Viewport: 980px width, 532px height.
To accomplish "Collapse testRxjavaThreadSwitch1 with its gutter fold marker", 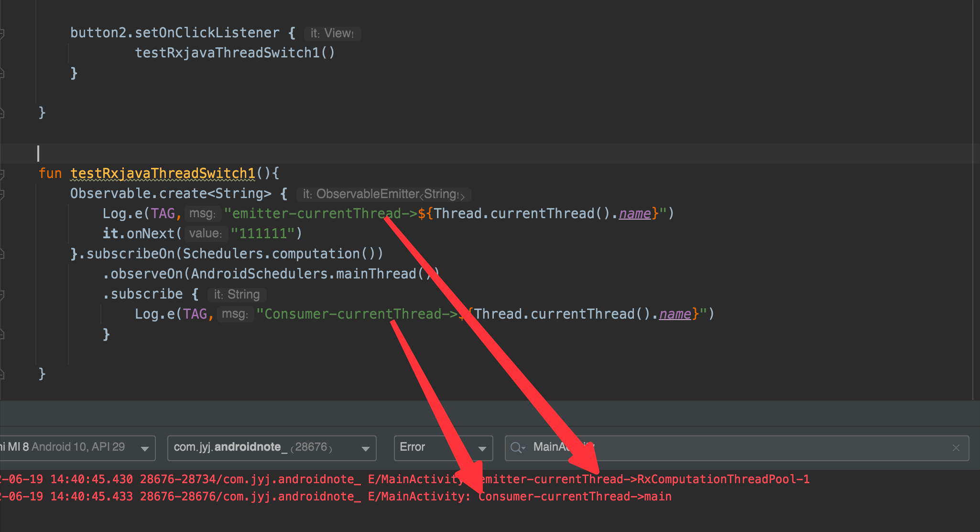I will 3,173.
